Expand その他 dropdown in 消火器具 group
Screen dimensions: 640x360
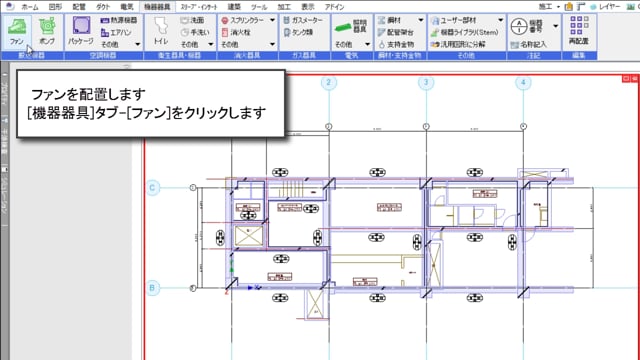pyautogui.click(x=272, y=44)
